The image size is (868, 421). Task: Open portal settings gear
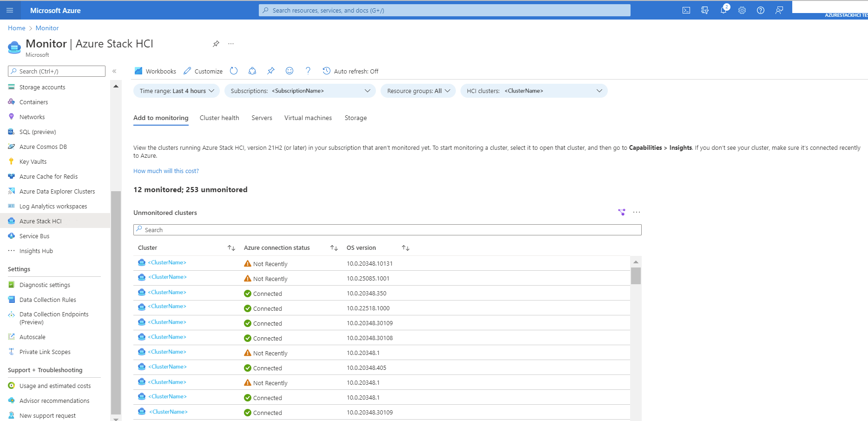pyautogui.click(x=742, y=10)
